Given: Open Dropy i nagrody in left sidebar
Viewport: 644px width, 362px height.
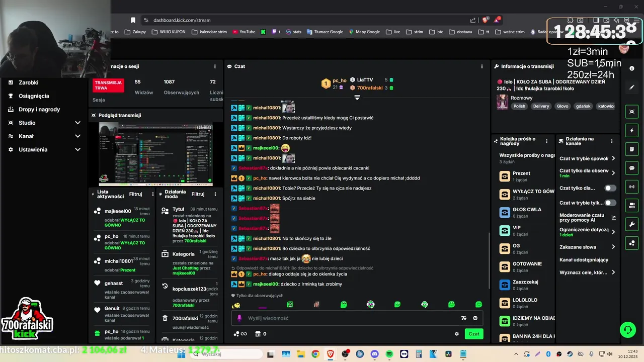Looking at the screenshot, I should click(39, 110).
